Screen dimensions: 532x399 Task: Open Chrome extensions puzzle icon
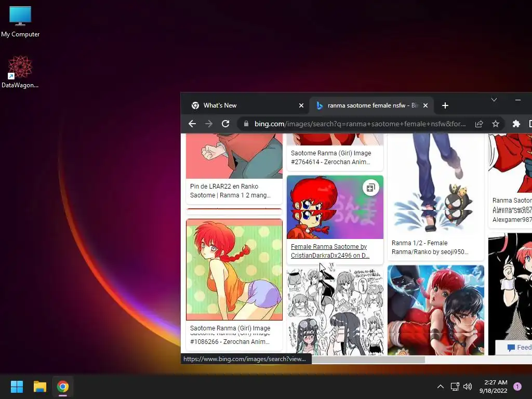(x=516, y=124)
